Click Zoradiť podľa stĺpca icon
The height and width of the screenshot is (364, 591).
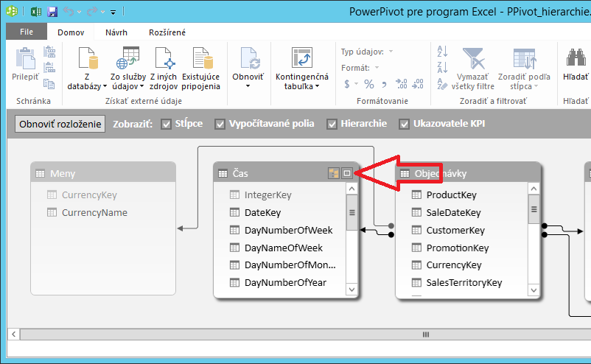pos(524,59)
